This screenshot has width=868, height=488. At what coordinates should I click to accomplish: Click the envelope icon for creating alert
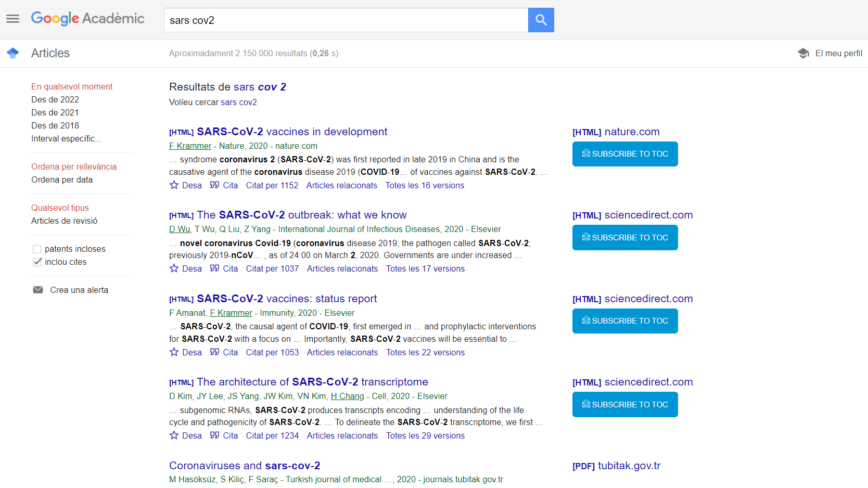[38, 290]
